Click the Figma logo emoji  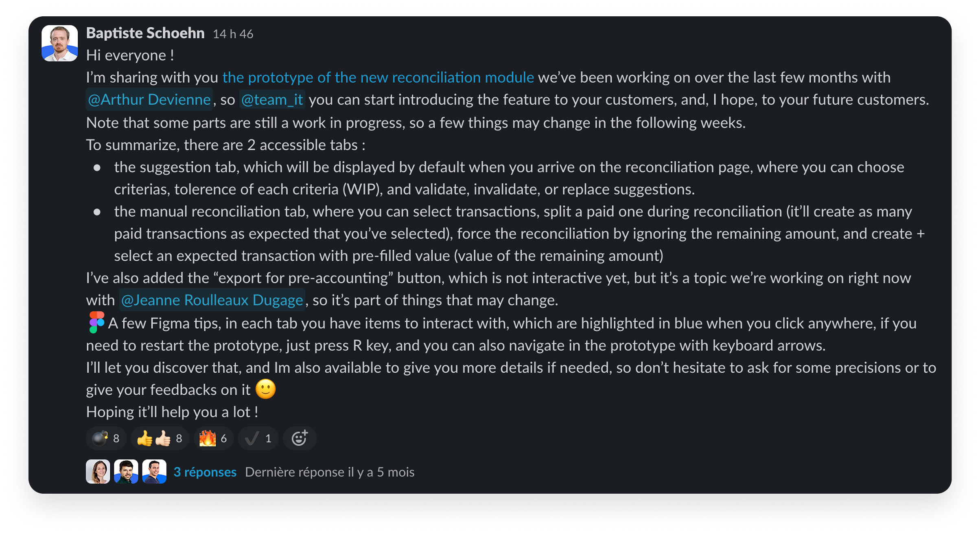point(96,323)
